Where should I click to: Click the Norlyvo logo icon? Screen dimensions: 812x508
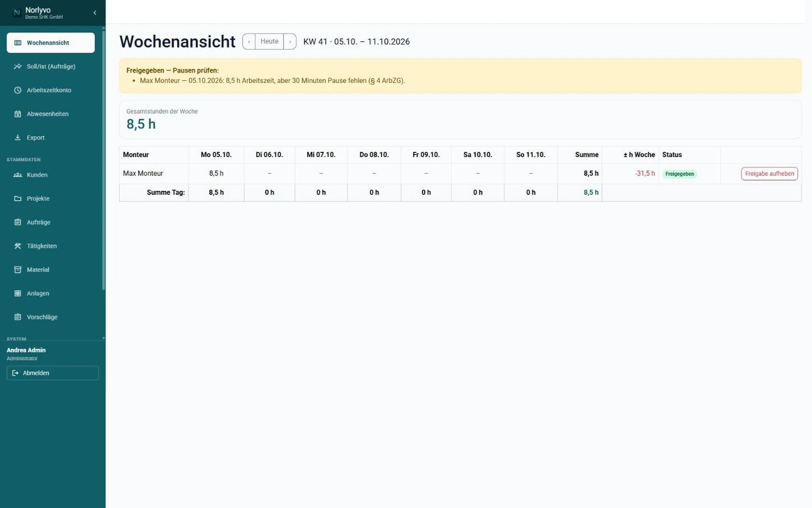16,12
